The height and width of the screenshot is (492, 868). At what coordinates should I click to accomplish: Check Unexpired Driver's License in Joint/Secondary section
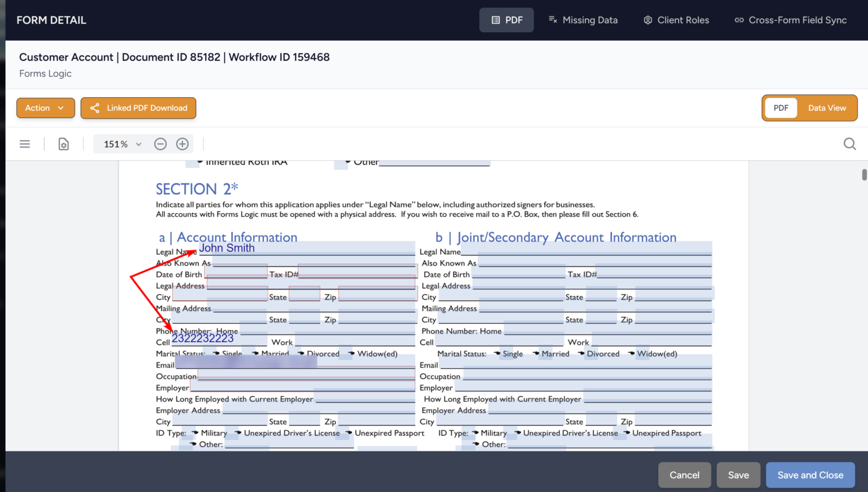[x=517, y=433]
